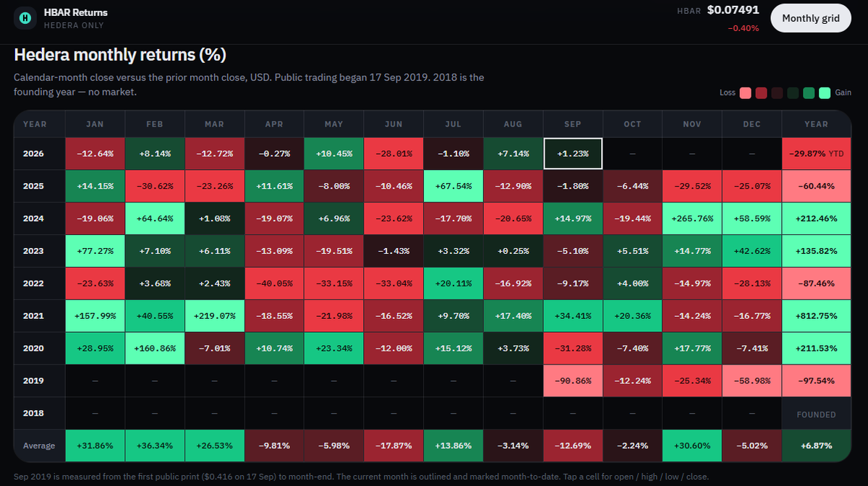868x486 pixels.
Task: Click the Average row label
Action: [39, 446]
